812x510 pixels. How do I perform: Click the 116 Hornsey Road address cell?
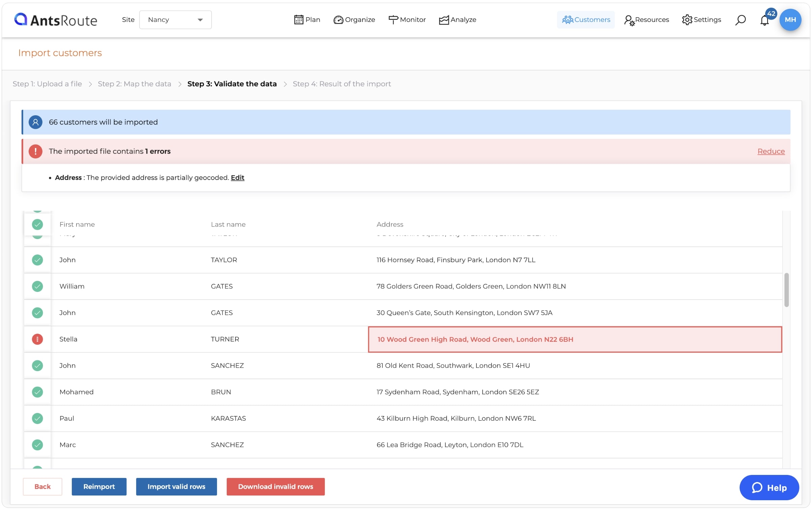[456, 260]
